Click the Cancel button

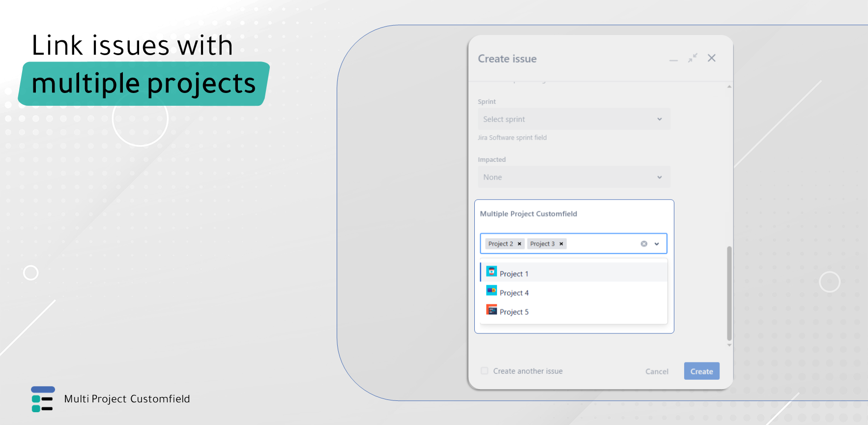click(x=657, y=371)
